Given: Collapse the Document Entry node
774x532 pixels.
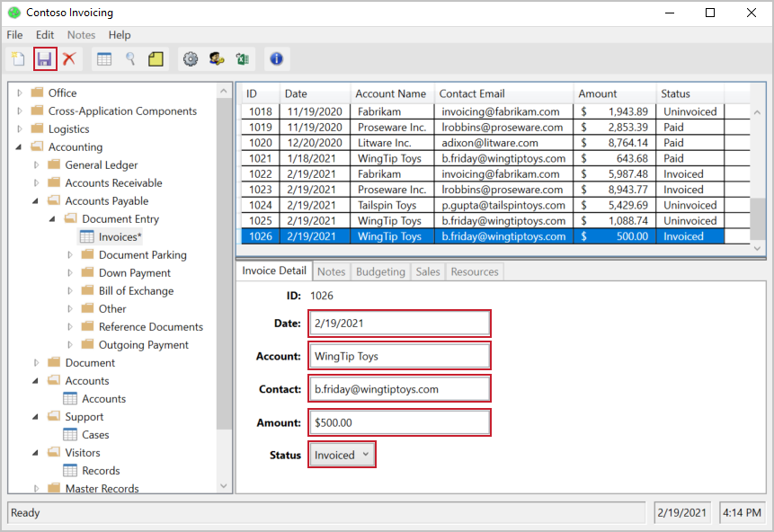Looking at the screenshot, I should click(x=53, y=218).
